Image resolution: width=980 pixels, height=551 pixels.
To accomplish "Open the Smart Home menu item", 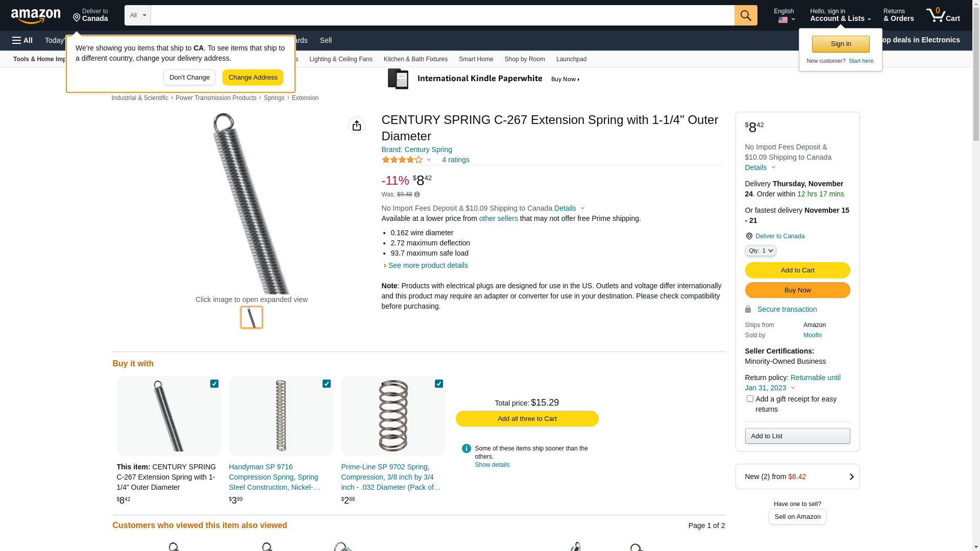I will 476,59.
